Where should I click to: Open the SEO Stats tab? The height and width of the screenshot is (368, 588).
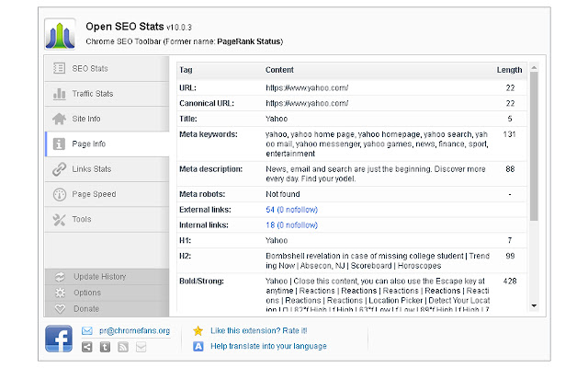90,68
